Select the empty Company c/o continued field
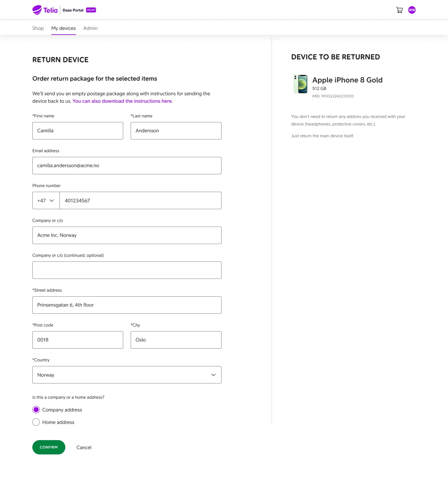Screen dimensions: 448x498 tap(127, 270)
